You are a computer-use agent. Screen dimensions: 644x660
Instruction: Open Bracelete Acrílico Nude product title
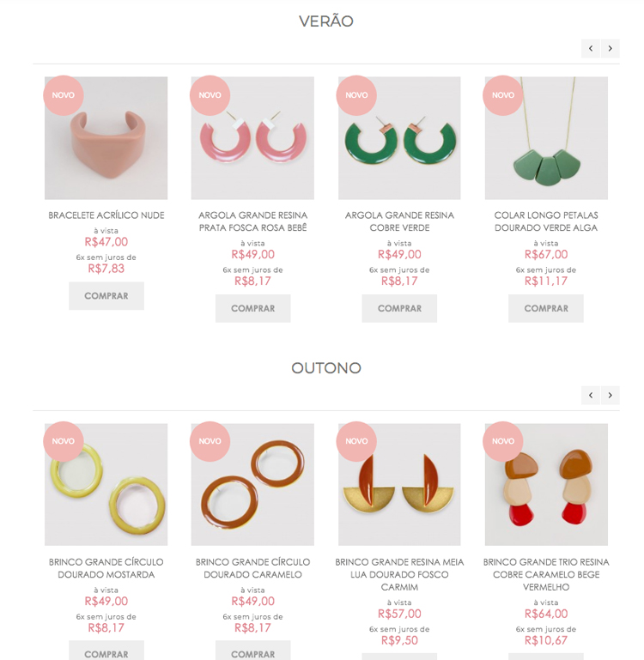coord(106,215)
